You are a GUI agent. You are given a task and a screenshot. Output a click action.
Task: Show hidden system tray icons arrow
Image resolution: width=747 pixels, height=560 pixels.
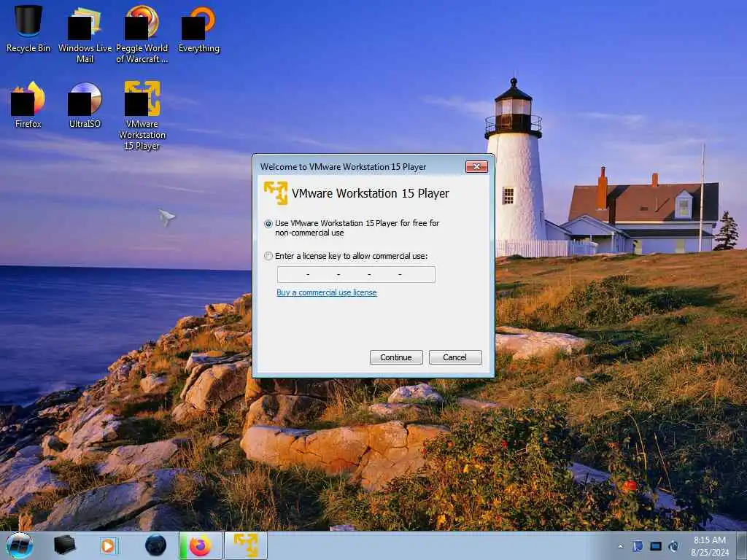(x=620, y=546)
